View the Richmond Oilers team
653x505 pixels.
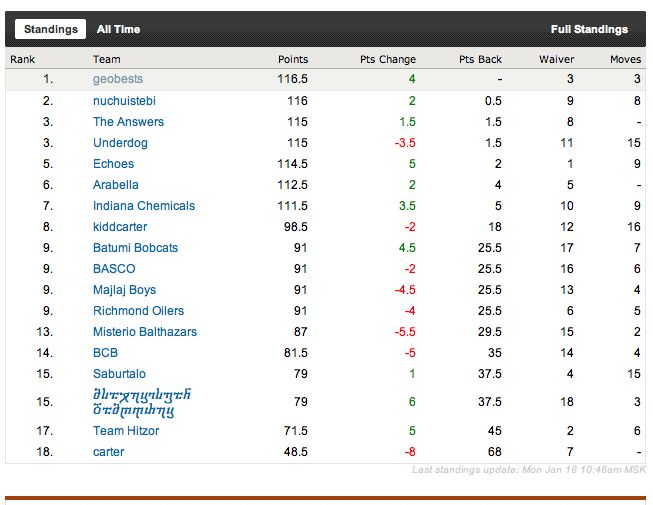pyautogui.click(x=138, y=311)
